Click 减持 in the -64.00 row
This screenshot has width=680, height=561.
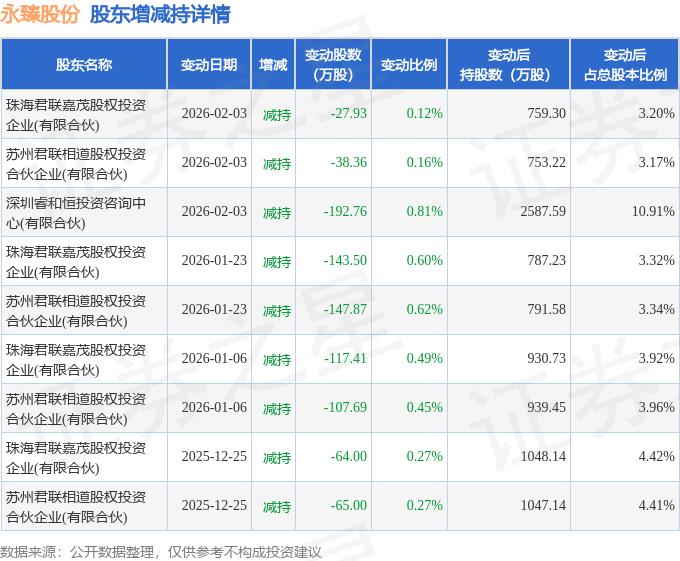tap(277, 458)
